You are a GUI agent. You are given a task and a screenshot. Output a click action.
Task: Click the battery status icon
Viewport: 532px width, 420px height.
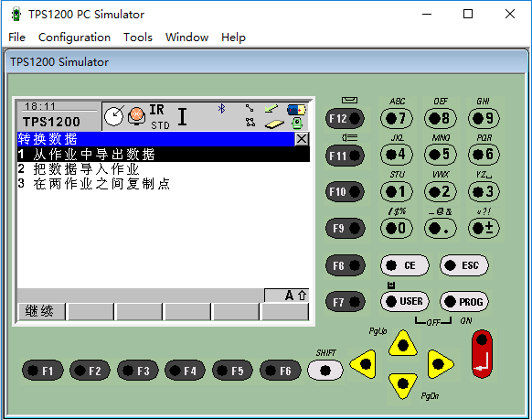click(x=296, y=110)
